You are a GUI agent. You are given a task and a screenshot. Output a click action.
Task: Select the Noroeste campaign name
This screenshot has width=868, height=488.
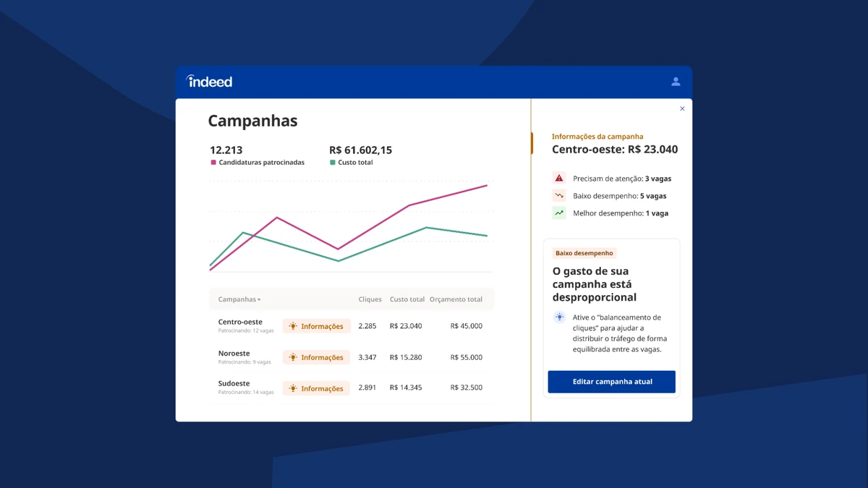(x=234, y=354)
